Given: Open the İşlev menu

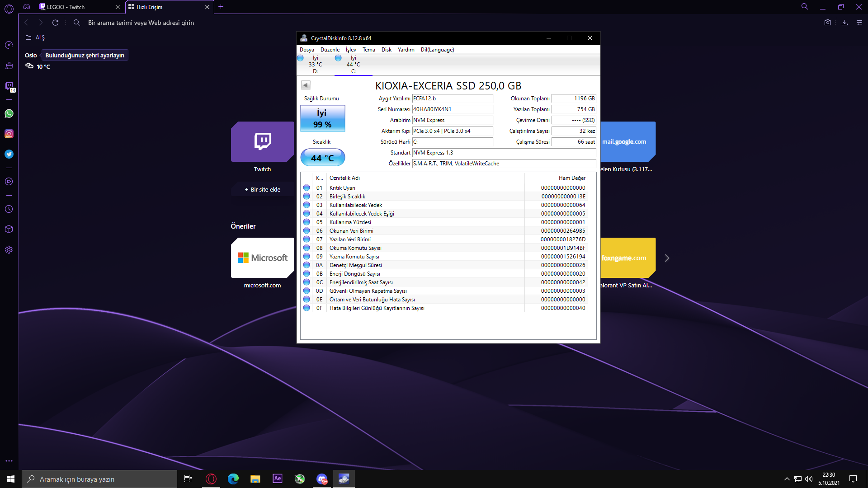Looking at the screenshot, I should click(x=351, y=50).
